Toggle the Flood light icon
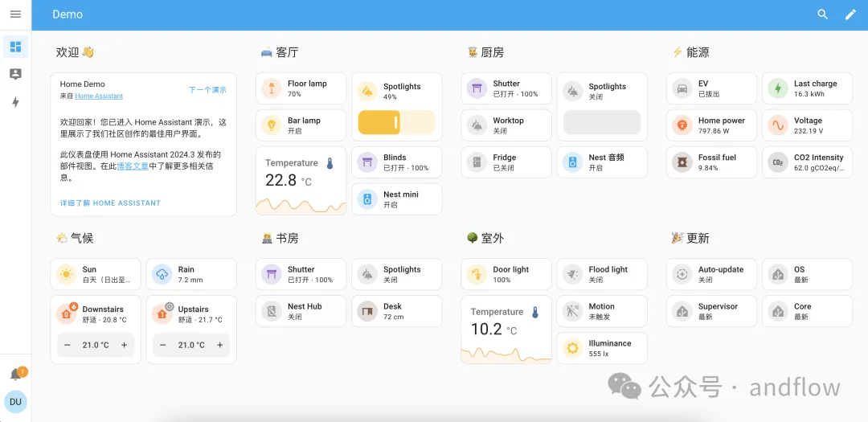This screenshot has height=422, width=868. 573,274
